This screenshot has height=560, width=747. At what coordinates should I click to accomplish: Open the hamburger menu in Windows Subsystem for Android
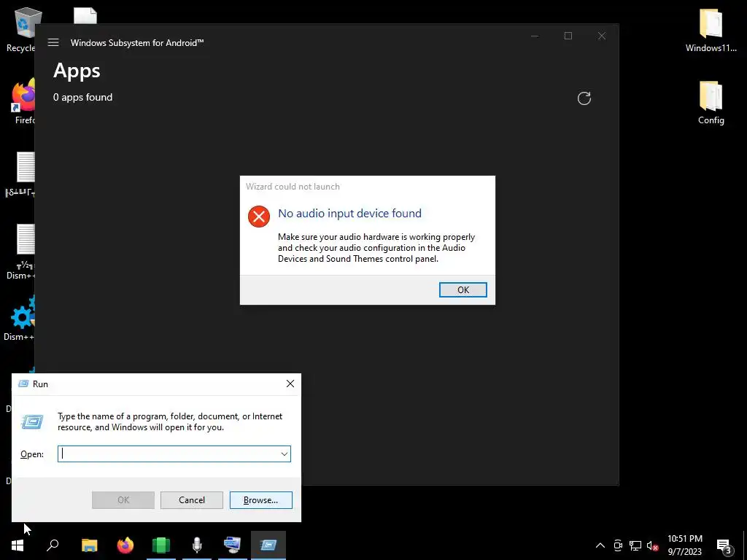point(53,42)
